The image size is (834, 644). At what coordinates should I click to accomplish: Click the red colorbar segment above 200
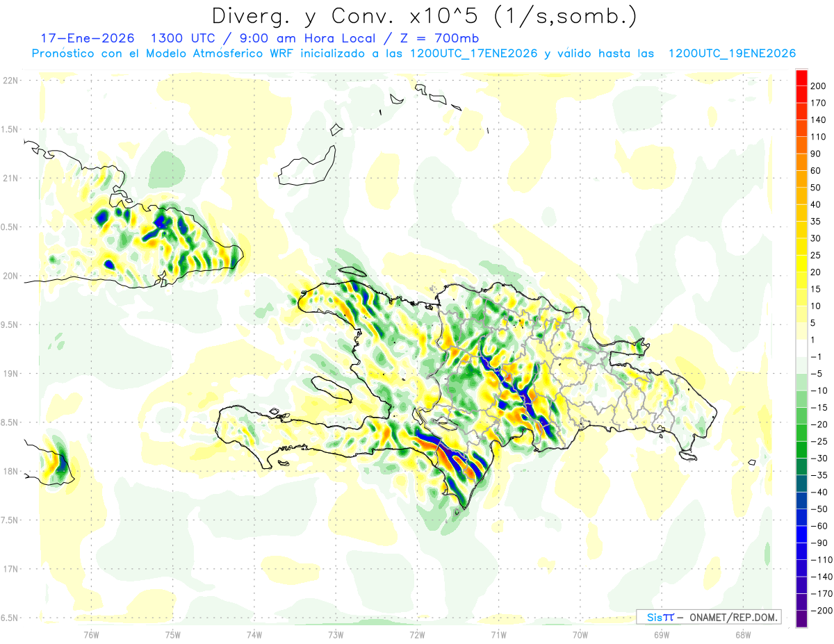[x=801, y=78]
